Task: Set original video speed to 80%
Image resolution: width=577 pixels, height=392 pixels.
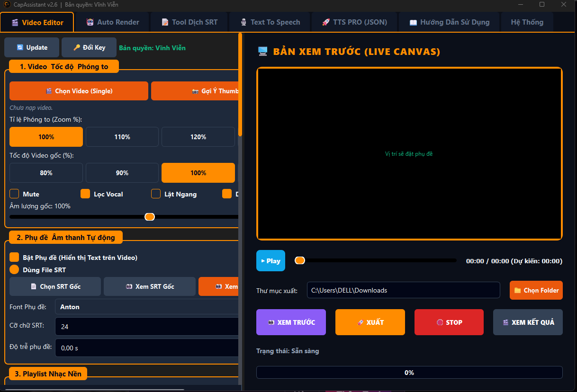Action: (46, 173)
